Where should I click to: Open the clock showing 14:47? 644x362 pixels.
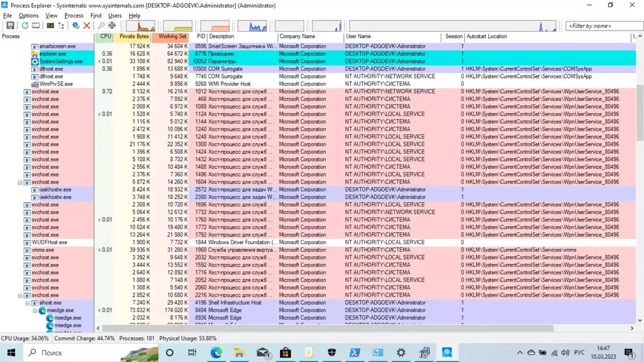pos(603,352)
